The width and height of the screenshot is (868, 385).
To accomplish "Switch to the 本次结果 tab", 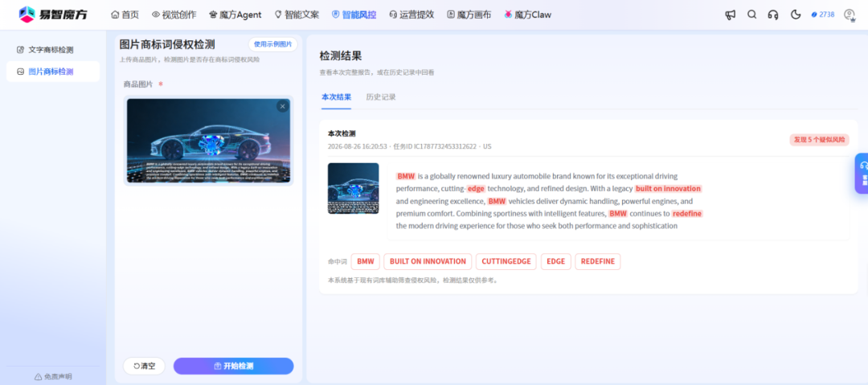I will [x=336, y=97].
